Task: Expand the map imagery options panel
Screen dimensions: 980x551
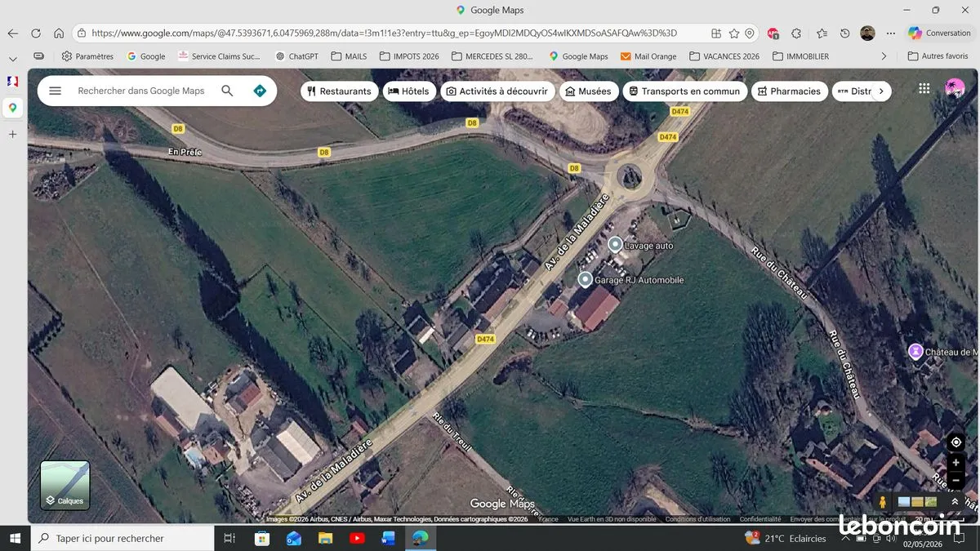Action: [x=955, y=502]
